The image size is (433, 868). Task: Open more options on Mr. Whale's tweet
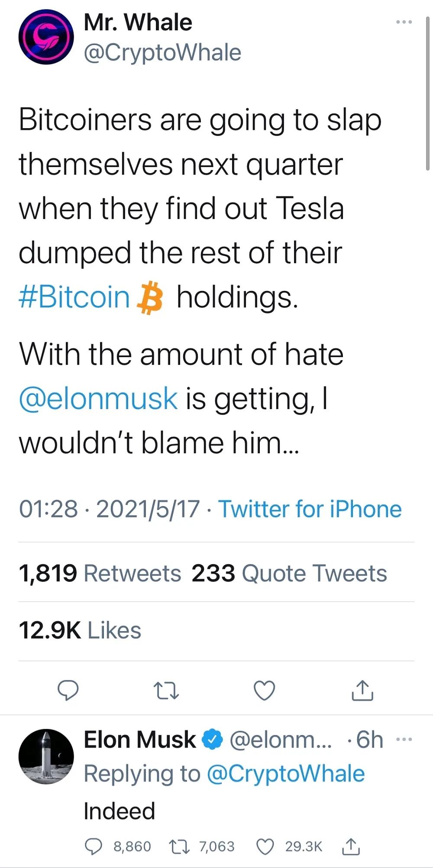(404, 22)
